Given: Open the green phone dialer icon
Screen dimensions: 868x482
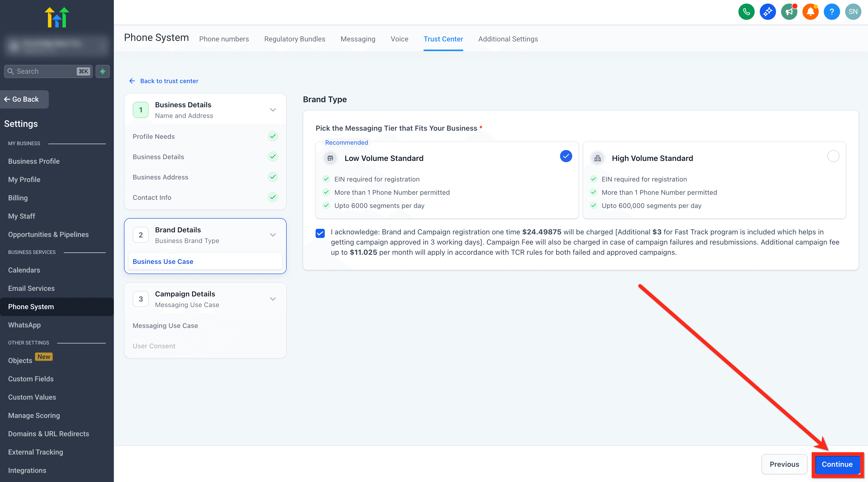Looking at the screenshot, I should [x=746, y=12].
